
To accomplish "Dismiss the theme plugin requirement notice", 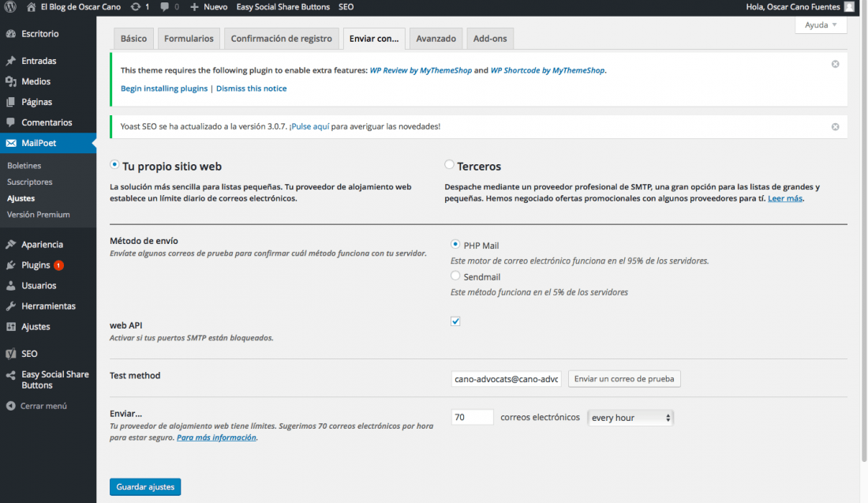I will pos(836,64).
